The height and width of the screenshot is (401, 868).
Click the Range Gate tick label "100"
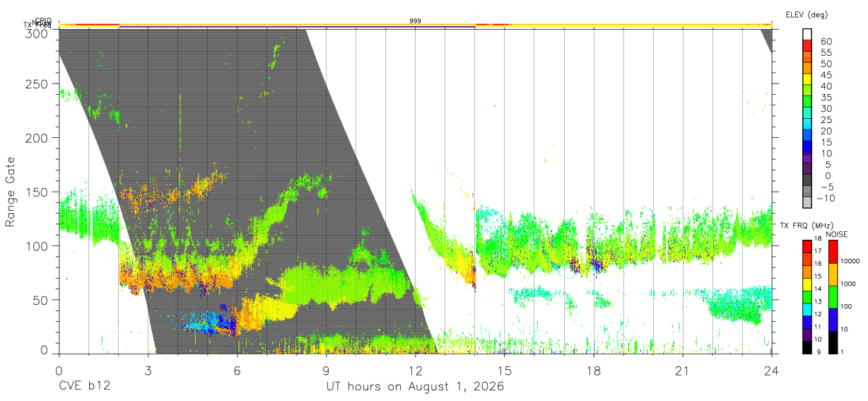pos(37,246)
